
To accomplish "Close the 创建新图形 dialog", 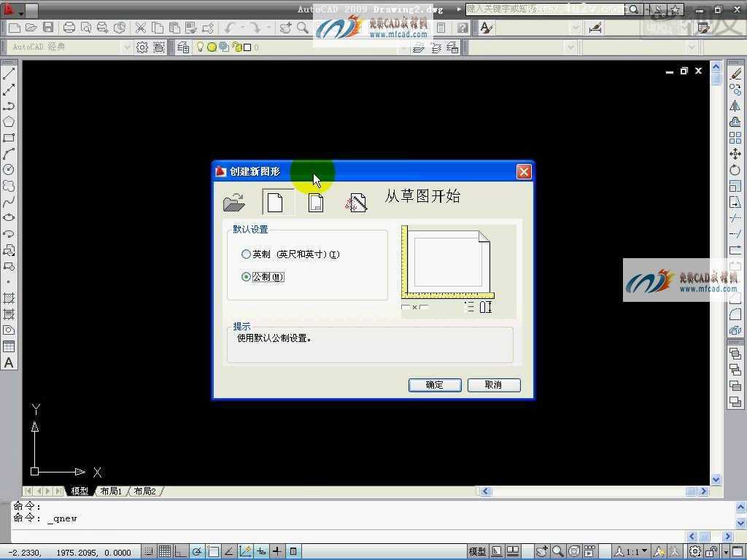I will (524, 171).
